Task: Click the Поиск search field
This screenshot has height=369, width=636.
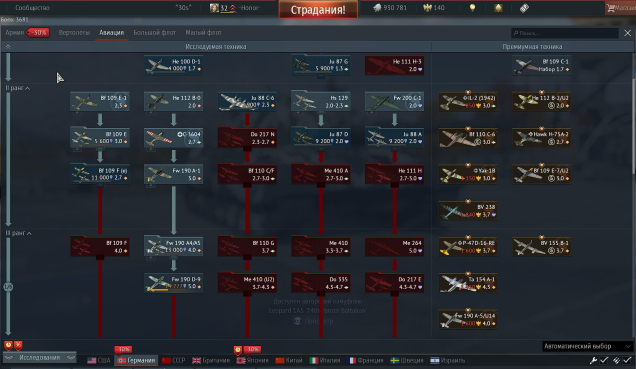Action: 565,33
